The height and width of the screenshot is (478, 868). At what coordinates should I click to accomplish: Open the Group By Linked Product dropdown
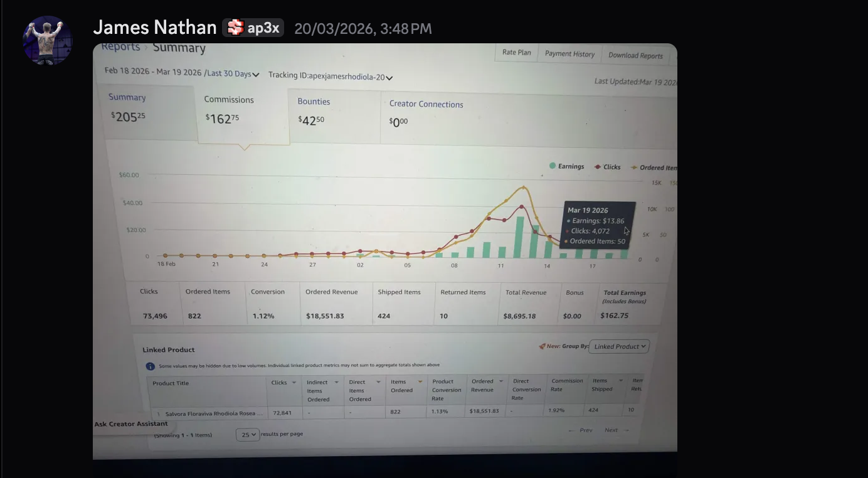tap(619, 346)
